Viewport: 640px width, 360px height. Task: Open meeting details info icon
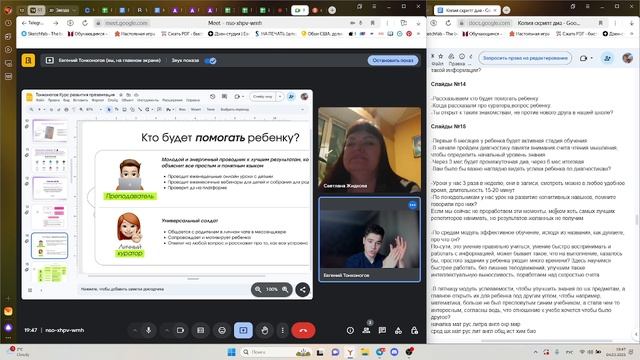(350, 331)
